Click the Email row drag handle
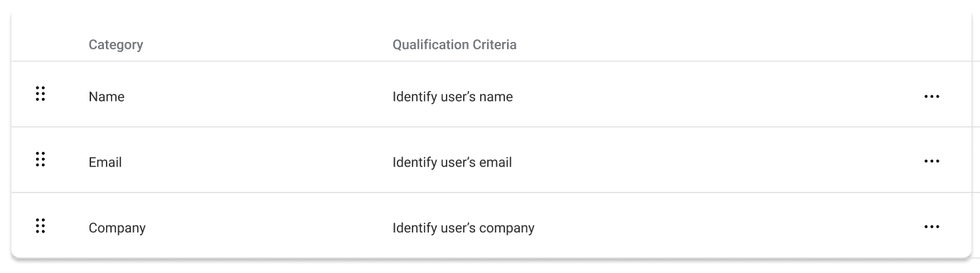Viewport: 980px width, 273px height. (41, 159)
